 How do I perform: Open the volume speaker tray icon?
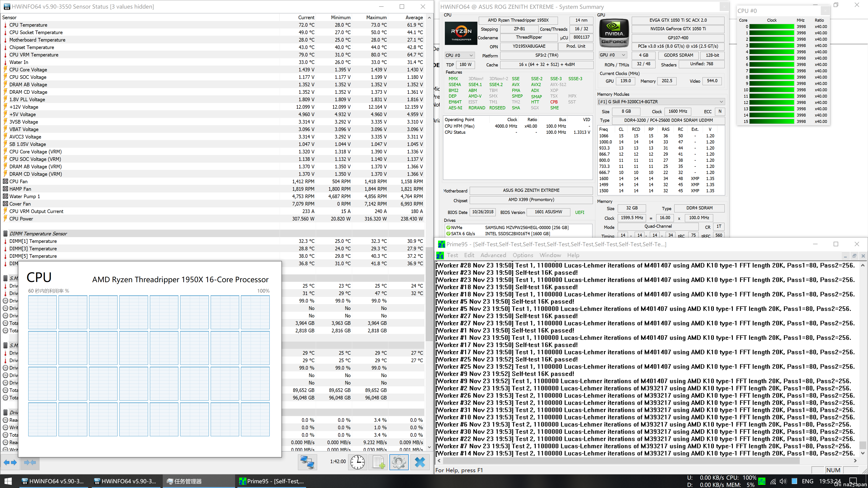783,481
